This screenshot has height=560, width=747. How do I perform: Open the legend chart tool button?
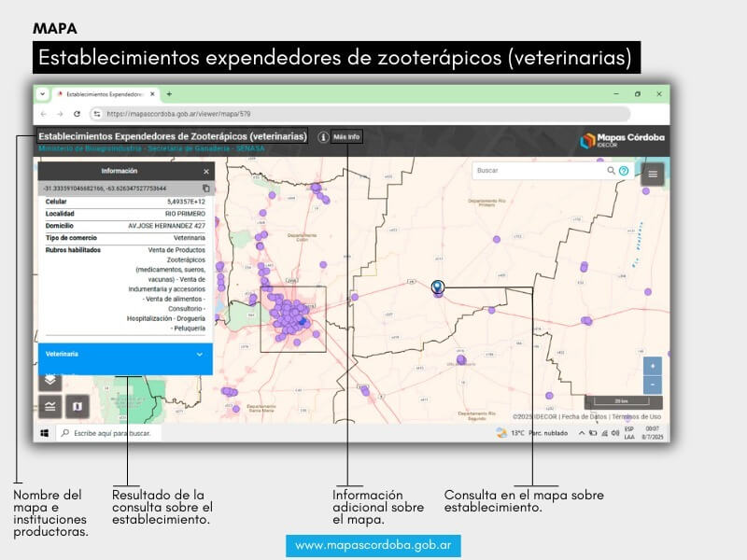point(50,406)
